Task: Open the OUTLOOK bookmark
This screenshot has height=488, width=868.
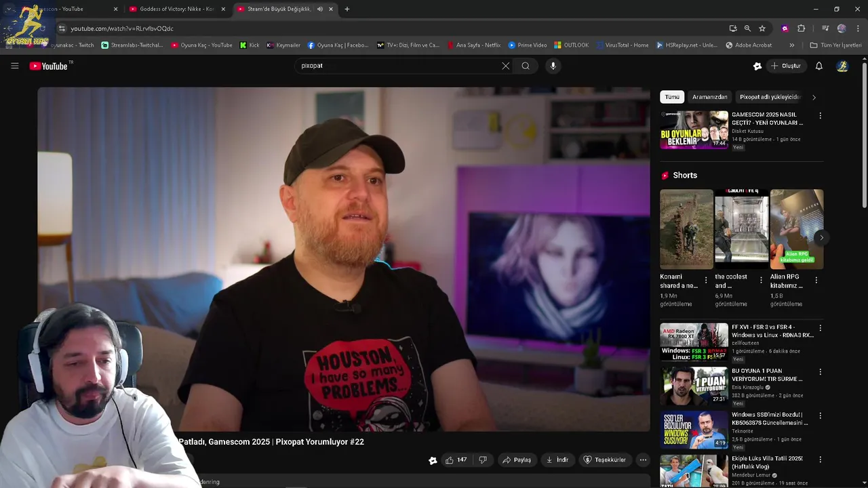Action: tap(571, 45)
